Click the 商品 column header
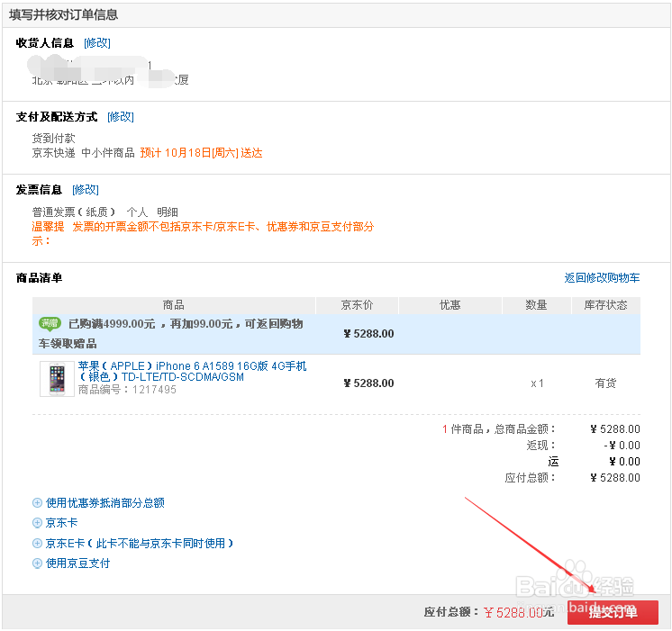 pos(174,305)
